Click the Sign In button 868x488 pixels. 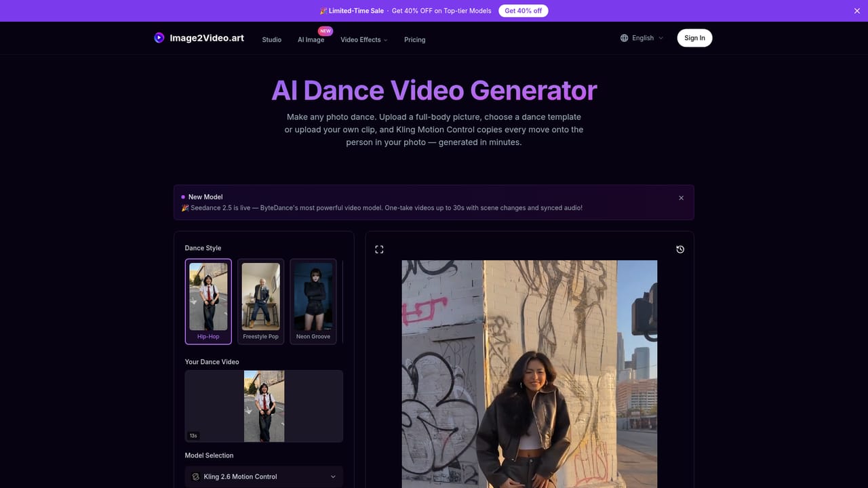pos(694,38)
